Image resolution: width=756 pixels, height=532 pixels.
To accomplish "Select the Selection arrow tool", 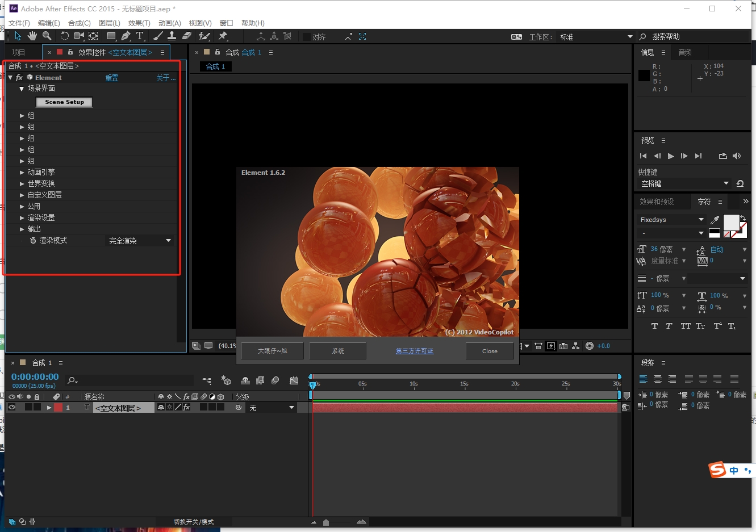I will (18, 36).
